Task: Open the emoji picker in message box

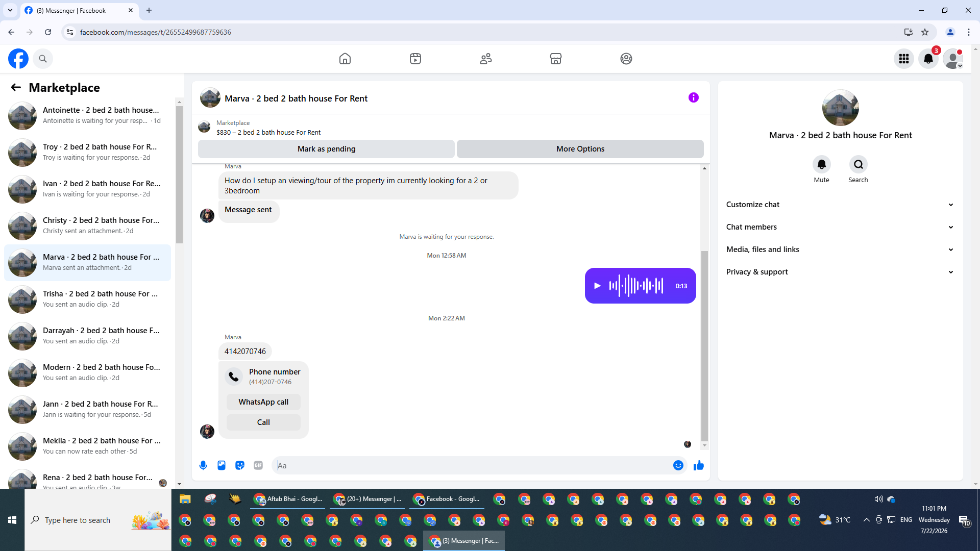Action: 678,465
